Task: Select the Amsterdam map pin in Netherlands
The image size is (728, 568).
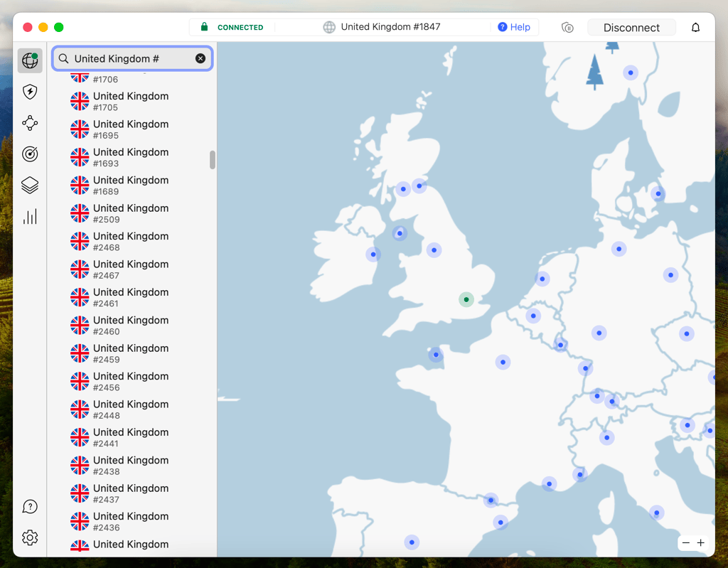Action: [542, 279]
